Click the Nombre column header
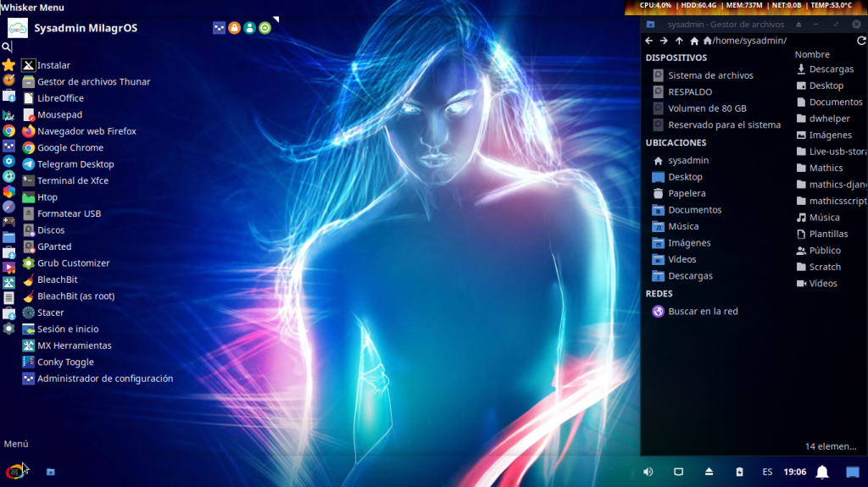868x487 pixels. point(812,54)
